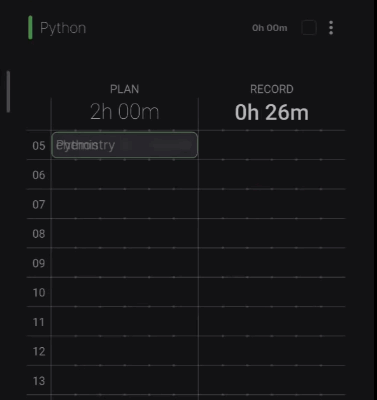The height and width of the screenshot is (400, 377).
Task: Select the 05 hour record slot
Action: (272, 145)
